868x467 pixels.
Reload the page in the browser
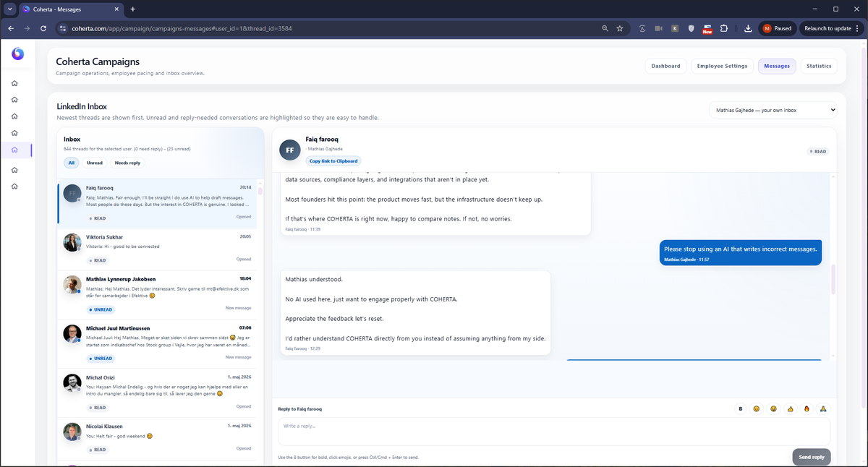(x=43, y=28)
